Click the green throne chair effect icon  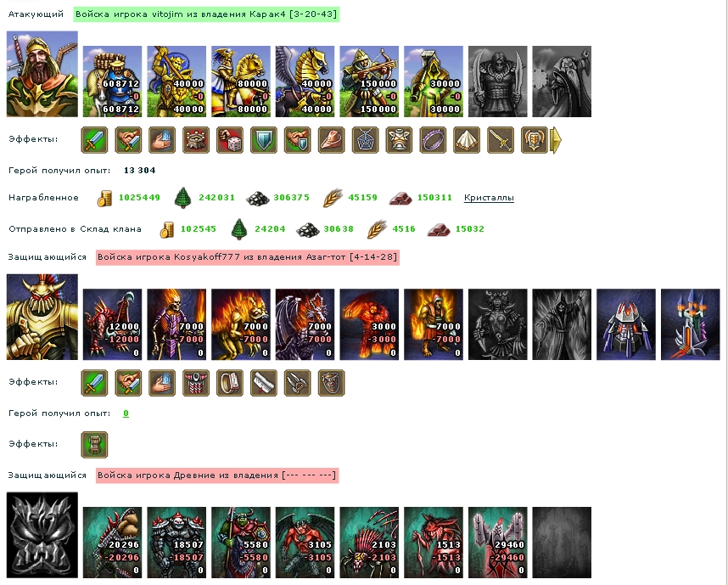pos(95,445)
